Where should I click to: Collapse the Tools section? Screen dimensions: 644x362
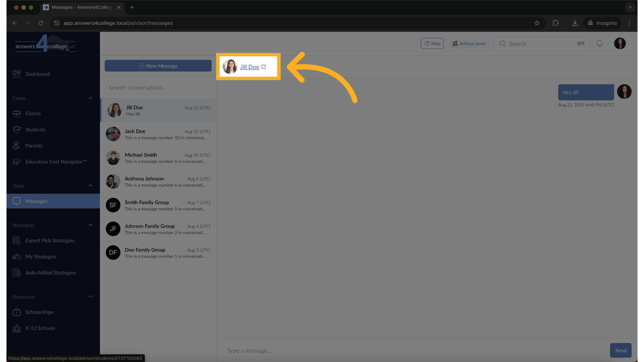[90, 185]
